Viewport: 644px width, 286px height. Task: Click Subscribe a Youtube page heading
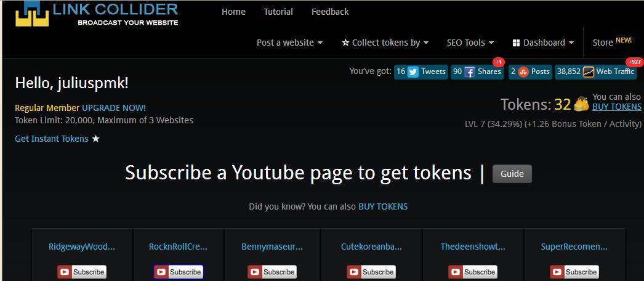coord(298,173)
